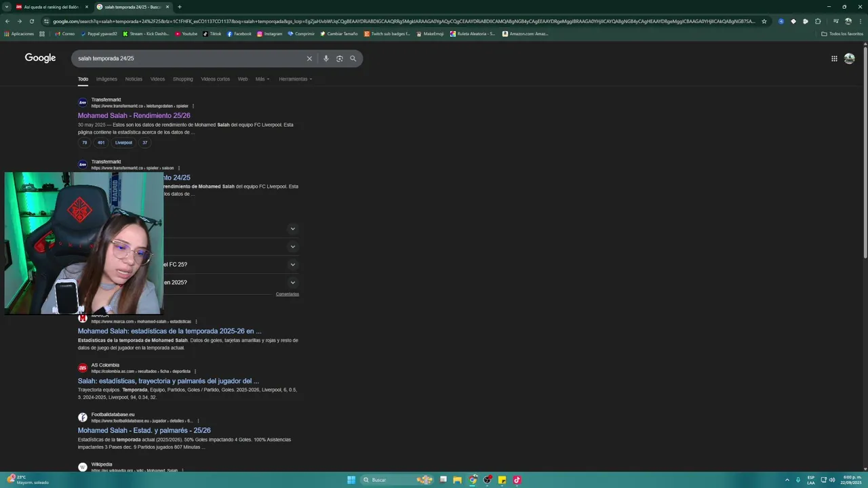Open the Correo bookmark

(x=65, y=34)
